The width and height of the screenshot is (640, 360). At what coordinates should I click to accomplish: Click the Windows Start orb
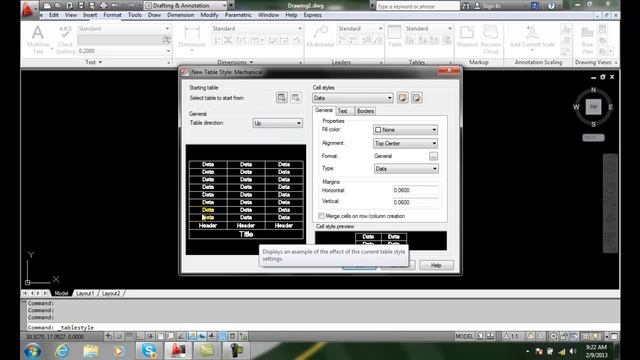coord(33,351)
